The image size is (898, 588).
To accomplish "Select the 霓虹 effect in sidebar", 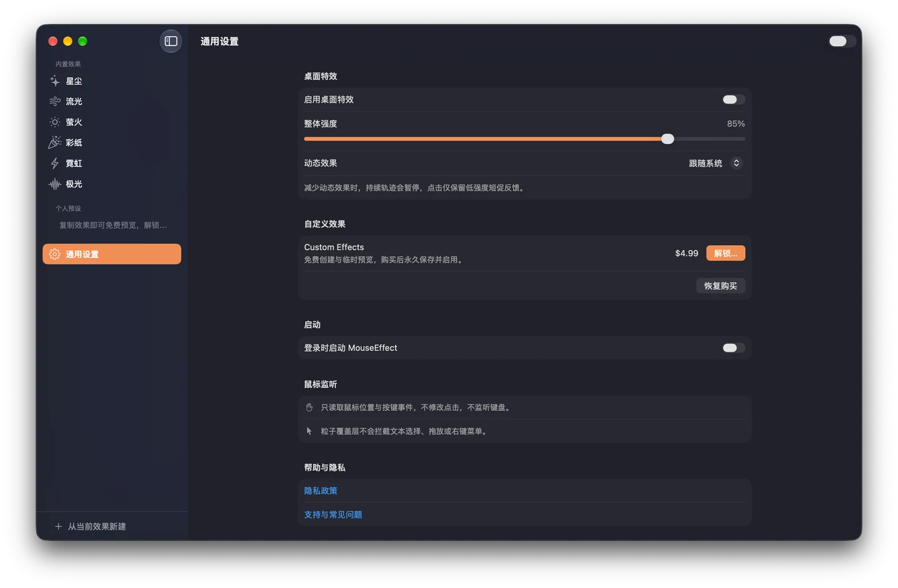I will pos(112,163).
